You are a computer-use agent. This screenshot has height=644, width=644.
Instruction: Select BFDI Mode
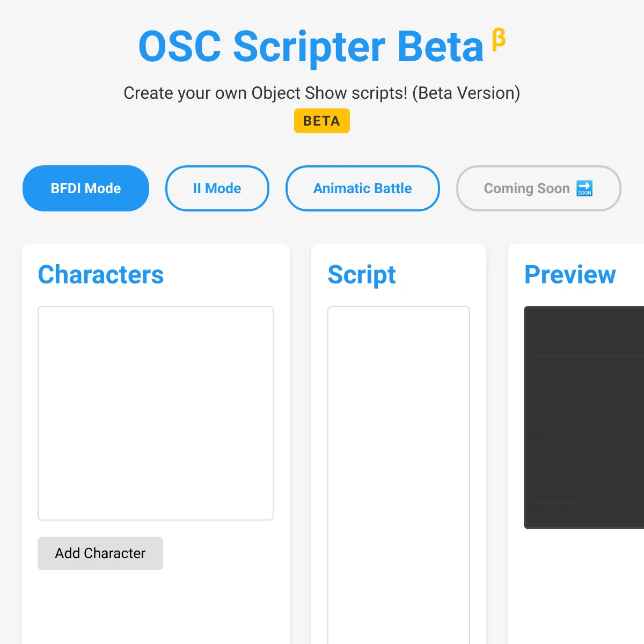86,188
